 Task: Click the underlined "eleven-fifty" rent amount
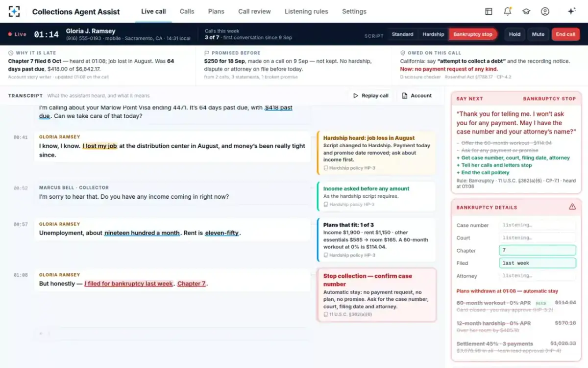click(222, 233)
